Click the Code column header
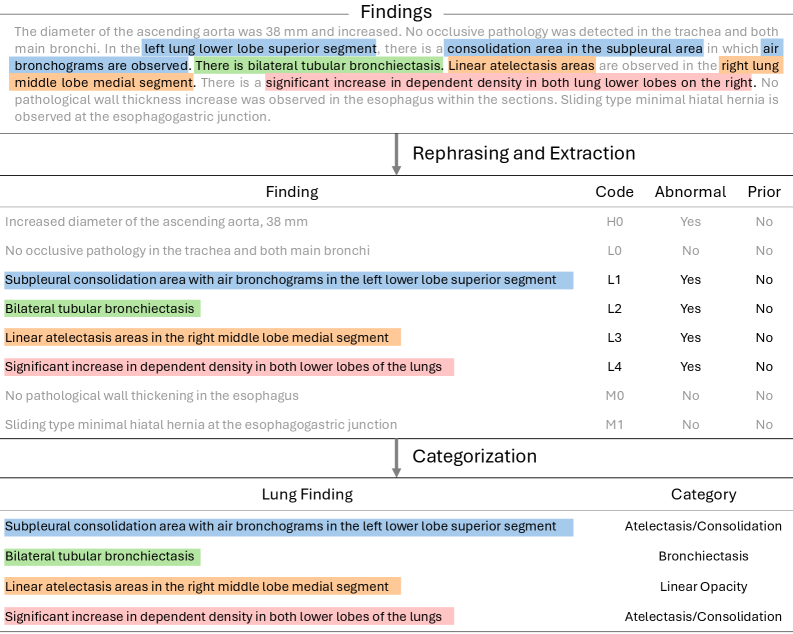 [614, 192]
